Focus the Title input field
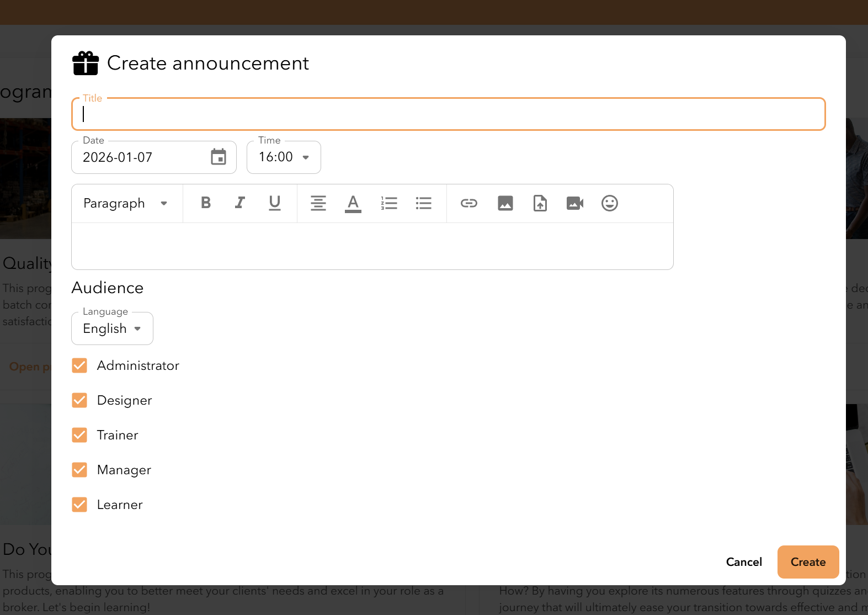The image size is (868, 615). (449, 114)
